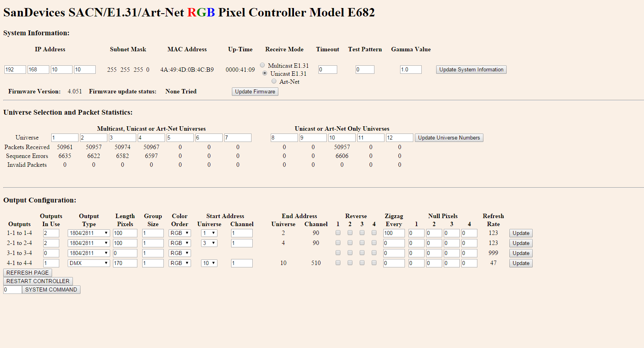This screenshot has width=644, height=348.
Task: Focus the Gamma Value input field
Action: pos(411,69)
